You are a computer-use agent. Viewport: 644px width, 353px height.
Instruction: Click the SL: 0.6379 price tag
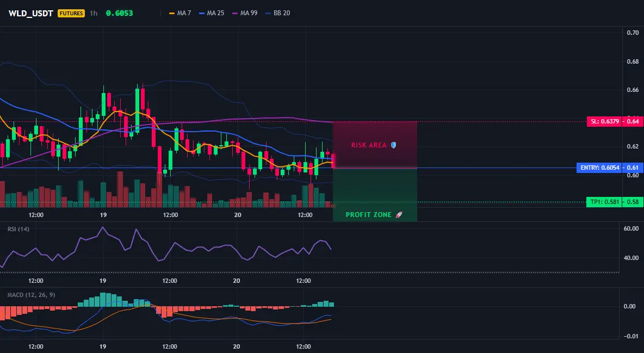tap(605, 121)
